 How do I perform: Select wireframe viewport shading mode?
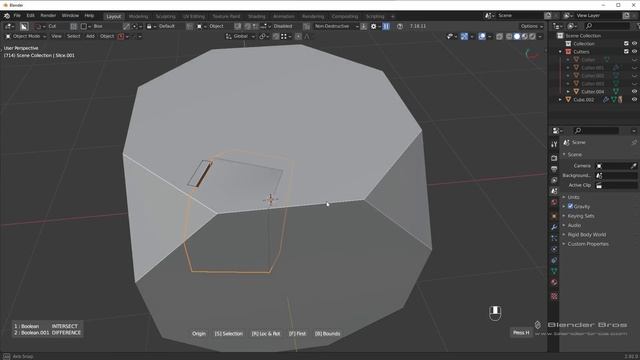[x=509, y=36]
